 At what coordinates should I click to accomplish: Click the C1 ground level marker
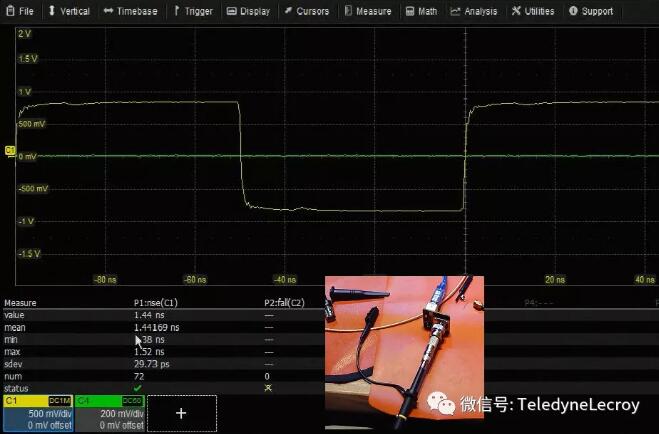click(10, 151)
